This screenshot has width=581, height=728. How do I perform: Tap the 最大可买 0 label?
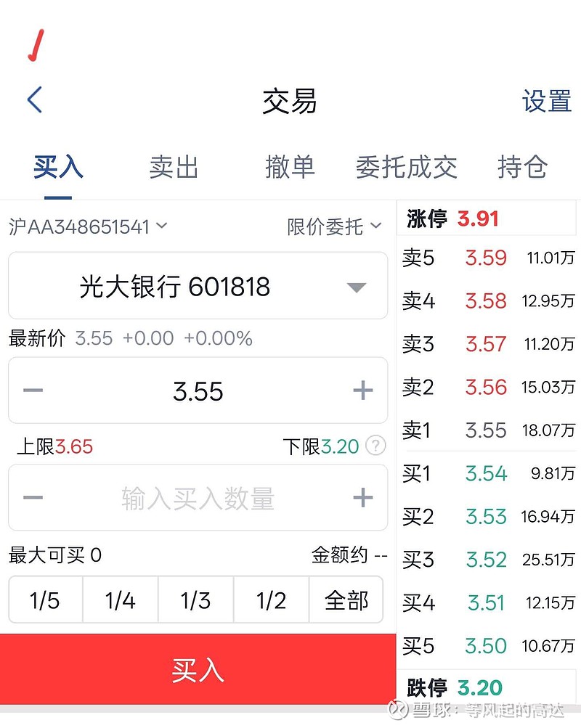[54, 555]
